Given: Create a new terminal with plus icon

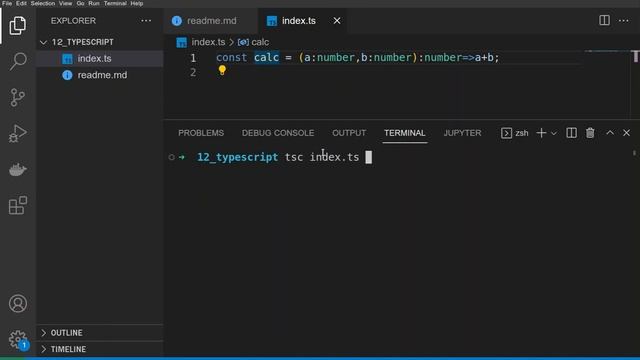Looking at the screenshot, I should (x=541, y=133).
